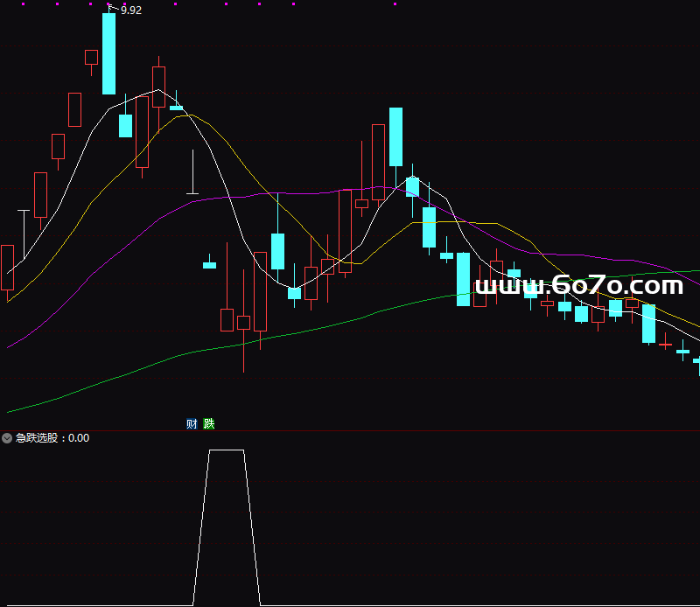Select the tall red hollow candle before second peak

[378, 162]
